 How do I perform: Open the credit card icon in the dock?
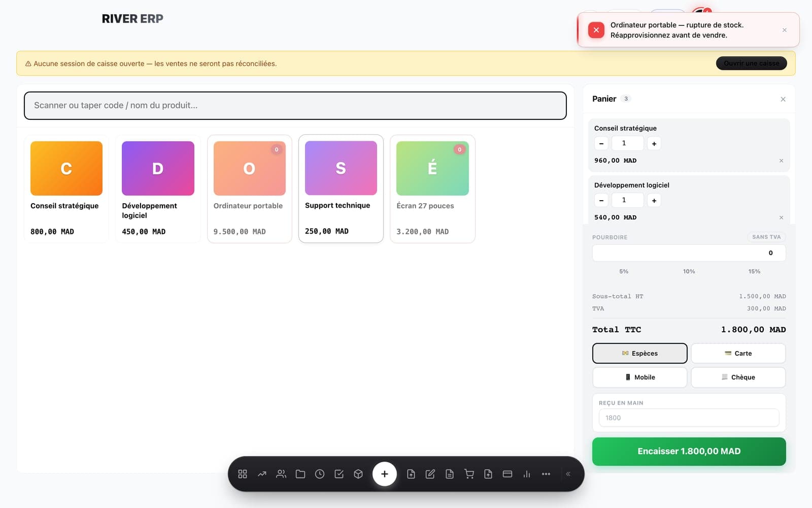pos(507,474)
